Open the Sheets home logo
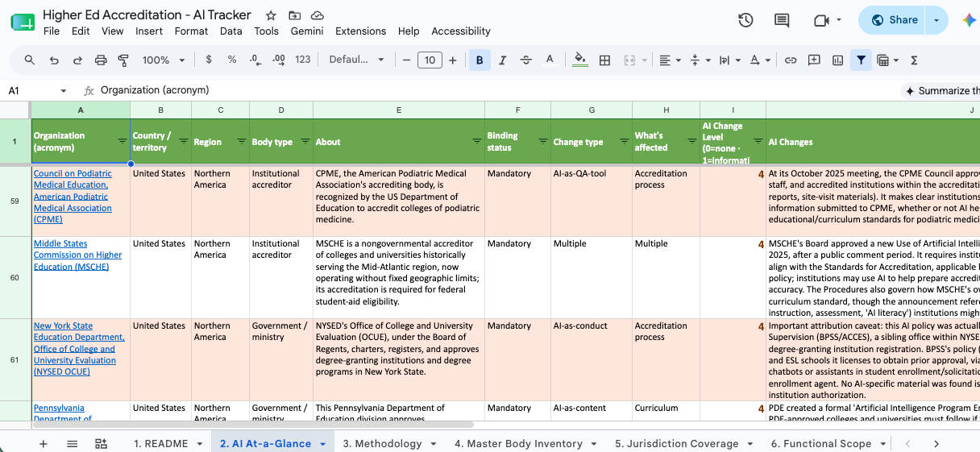The height and width of the screenshot is (452, 980). pos(23,22)
